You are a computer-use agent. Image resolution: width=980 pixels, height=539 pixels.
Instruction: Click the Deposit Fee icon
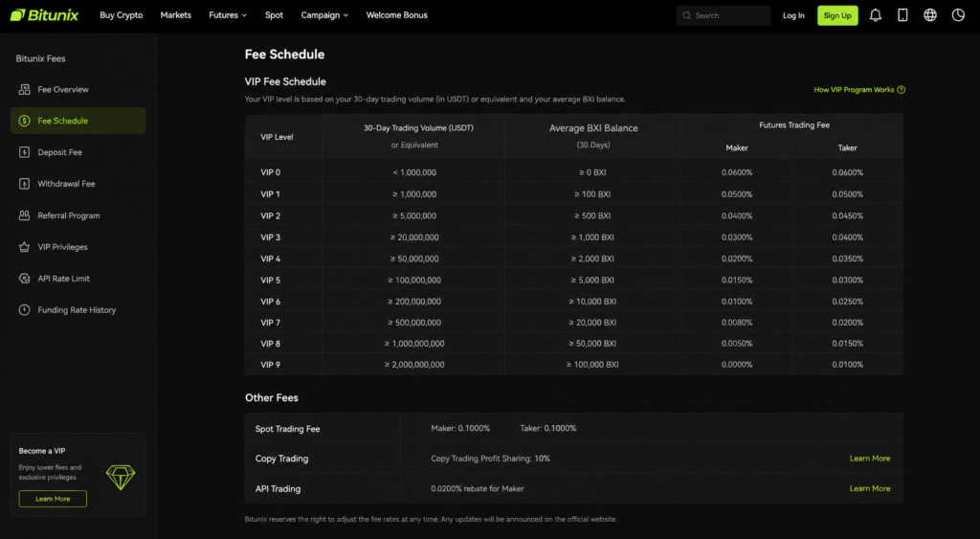(24, 152)
